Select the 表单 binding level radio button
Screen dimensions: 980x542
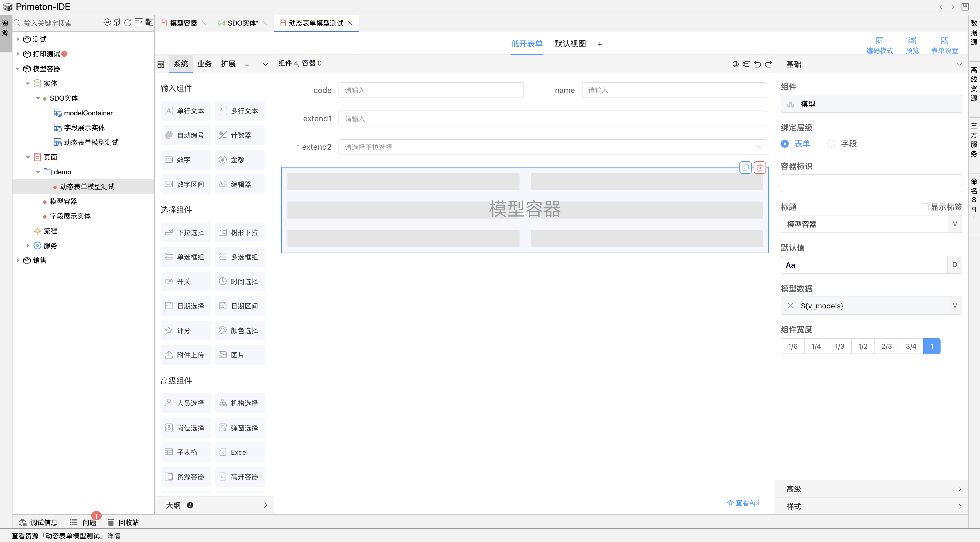(x=785, y=144)
